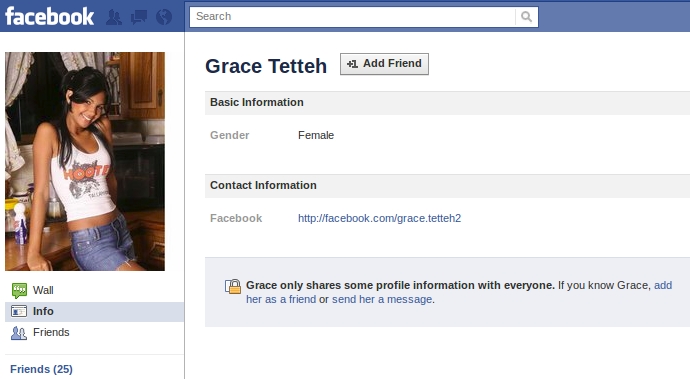Open friend requests icon in top bar

point(114,17)
